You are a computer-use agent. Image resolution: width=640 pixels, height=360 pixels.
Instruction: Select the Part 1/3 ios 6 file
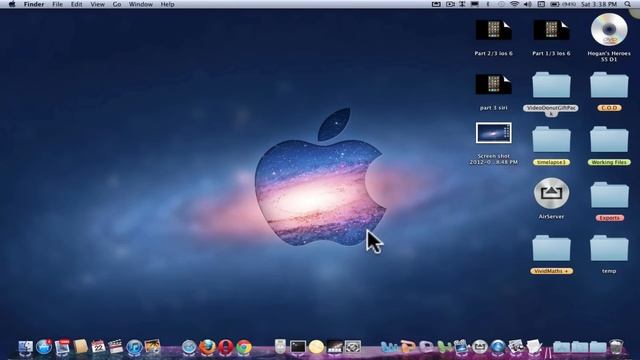pos(551,38)
